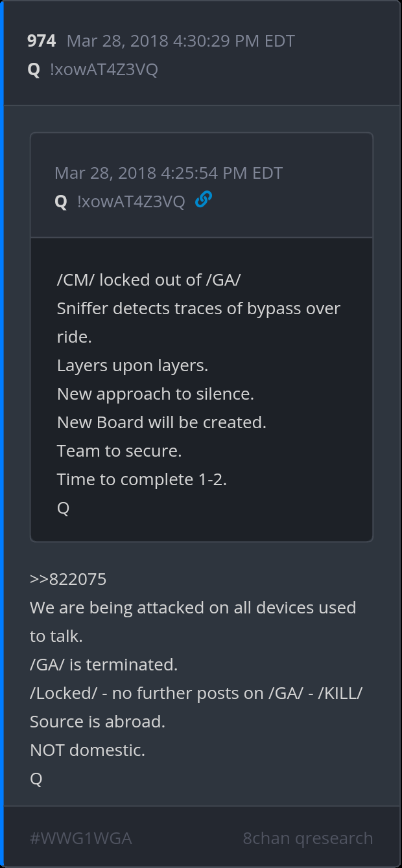The width and height of the screenshot is (402, 868).
Task: Click "New Board will be created." line
Action: 161,422
